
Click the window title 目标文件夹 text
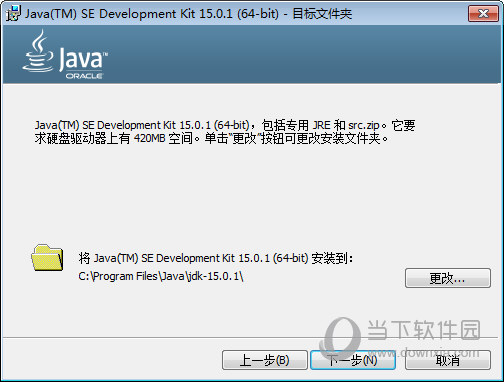(x=322, y=14)
